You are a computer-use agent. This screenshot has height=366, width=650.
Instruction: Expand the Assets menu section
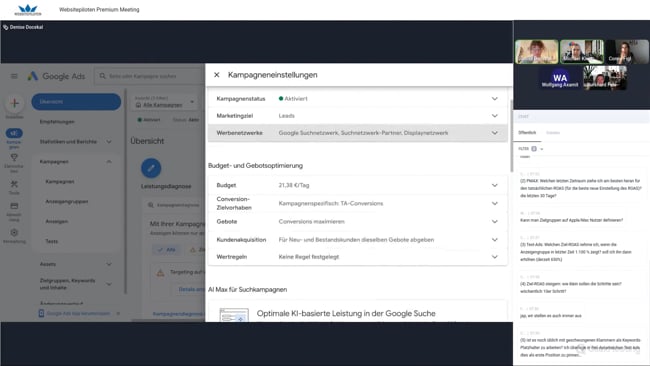109,264
